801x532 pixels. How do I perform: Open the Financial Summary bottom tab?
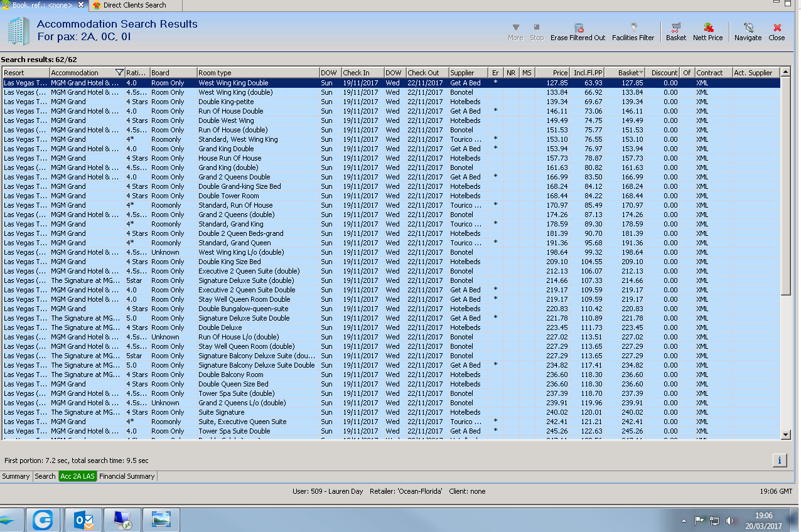127,476
